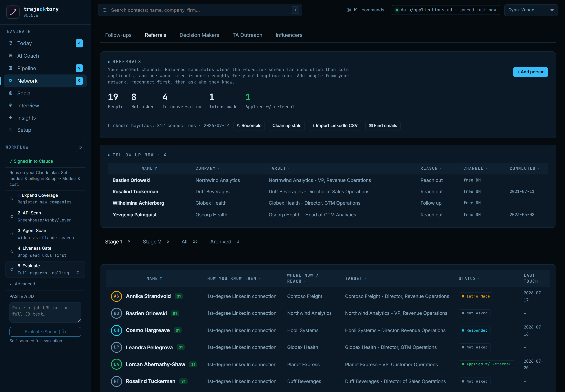The image size is (565, 392).
Task: Click the Setup diamond icon
Action: [11, 130]
